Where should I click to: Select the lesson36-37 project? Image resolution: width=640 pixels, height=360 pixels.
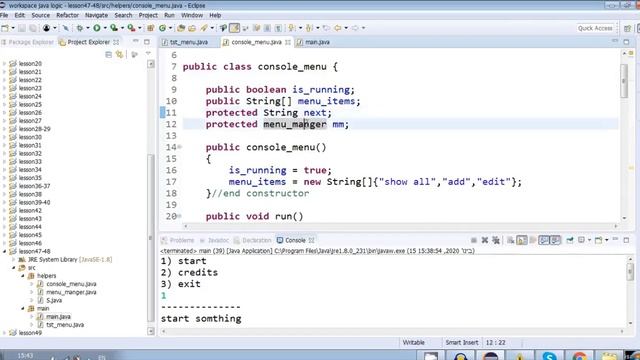[x=34, y=186]
